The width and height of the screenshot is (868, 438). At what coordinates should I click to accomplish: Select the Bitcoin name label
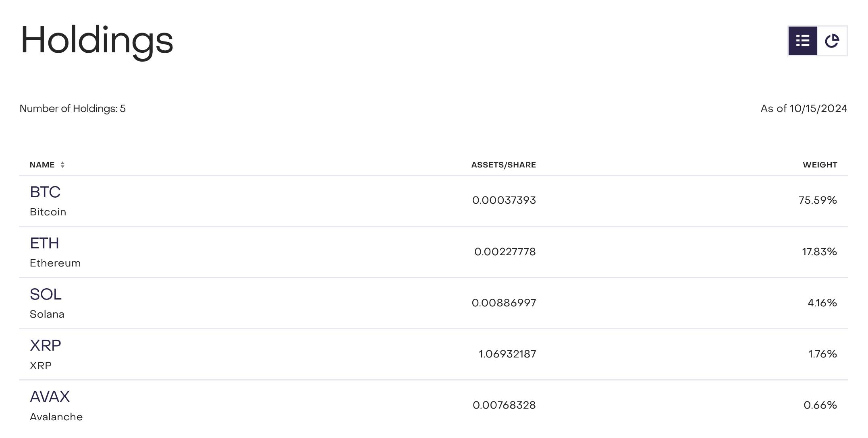pyautogui.click(x=48, y=212)
